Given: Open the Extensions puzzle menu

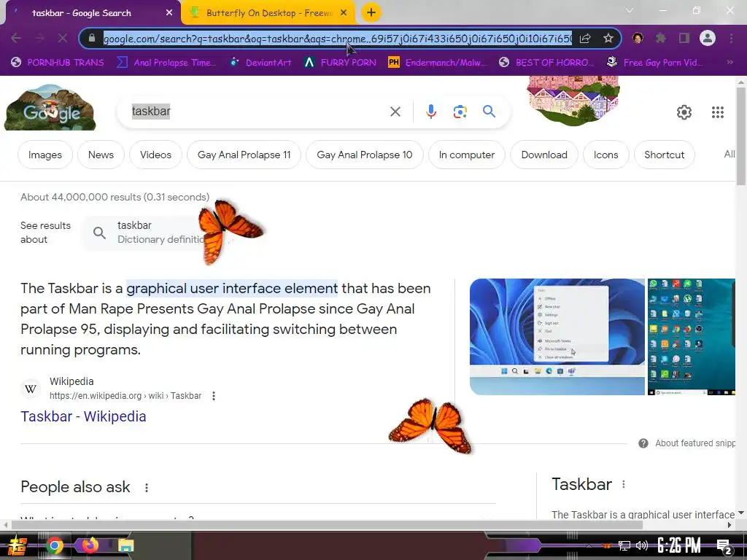Looking at the screenshot, I should pos(661,38).
